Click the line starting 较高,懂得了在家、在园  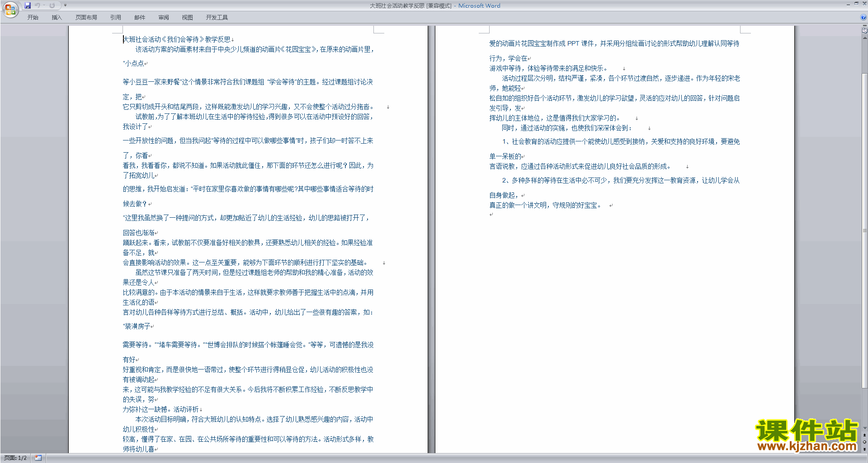[248, 440]
